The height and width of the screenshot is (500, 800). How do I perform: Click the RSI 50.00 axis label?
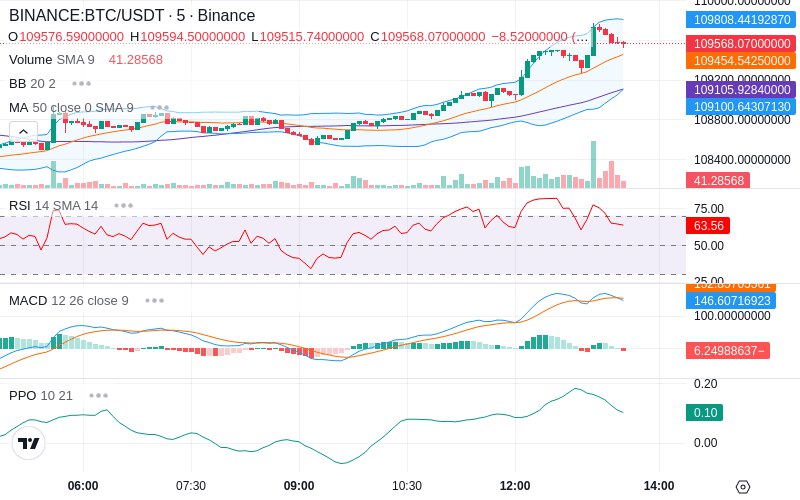[709, 246]
